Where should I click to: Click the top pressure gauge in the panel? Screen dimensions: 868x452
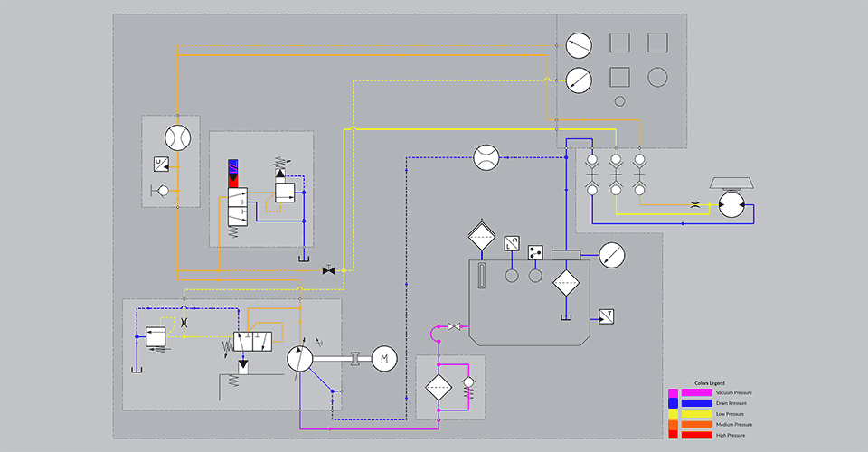click(578, 44)
